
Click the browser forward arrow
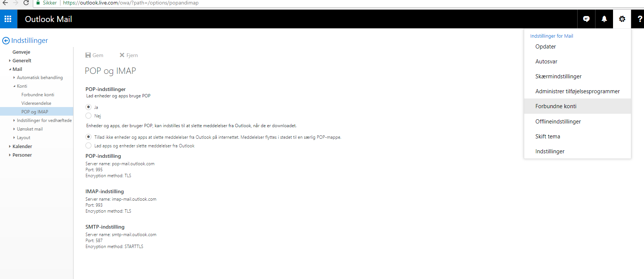pyautogui.click(x=16, y=3)
